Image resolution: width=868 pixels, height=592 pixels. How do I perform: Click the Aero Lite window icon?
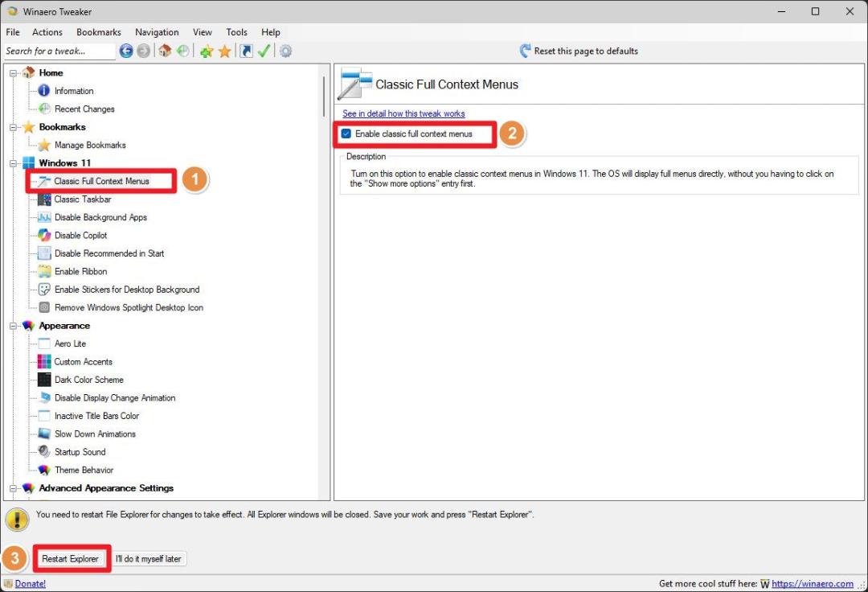[43, 344]
